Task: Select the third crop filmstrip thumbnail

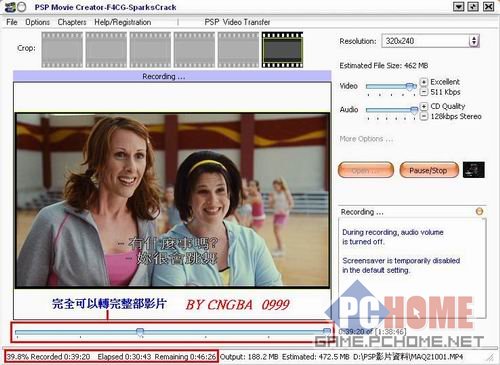Action: click(x=150, y=50)
